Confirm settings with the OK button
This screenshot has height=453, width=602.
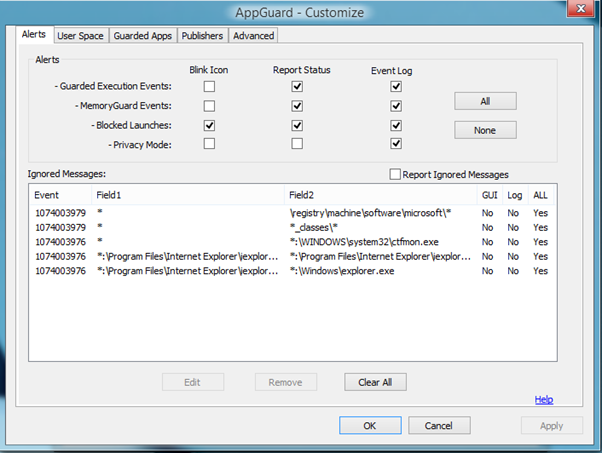tap(369, 425)
